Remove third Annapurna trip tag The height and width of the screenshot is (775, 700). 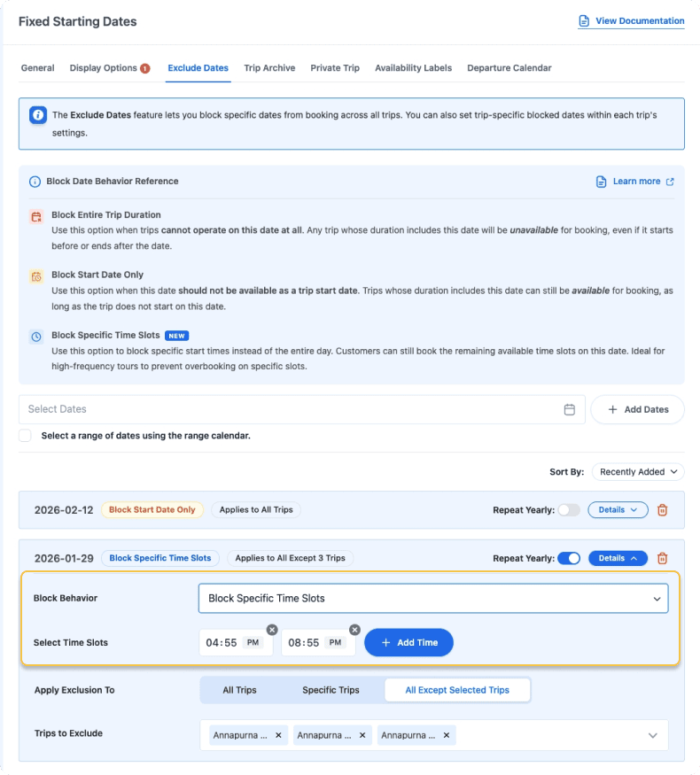click(x=447, y=735)
